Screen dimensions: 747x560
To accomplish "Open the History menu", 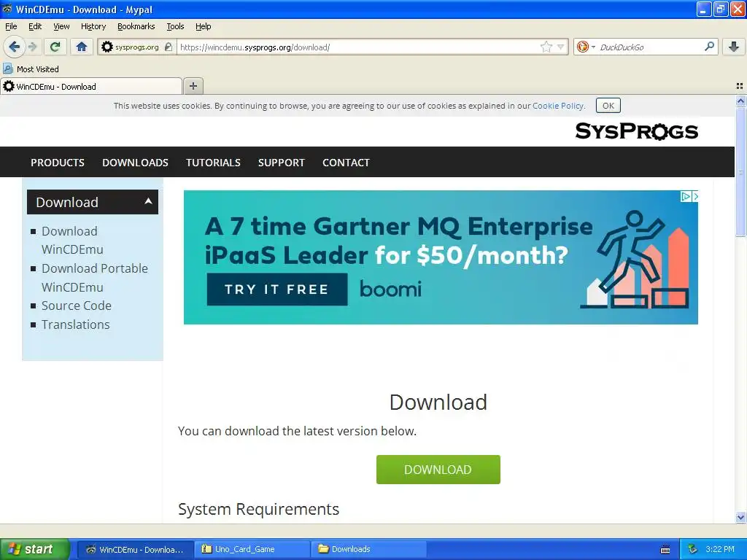I will click(93, 26).
